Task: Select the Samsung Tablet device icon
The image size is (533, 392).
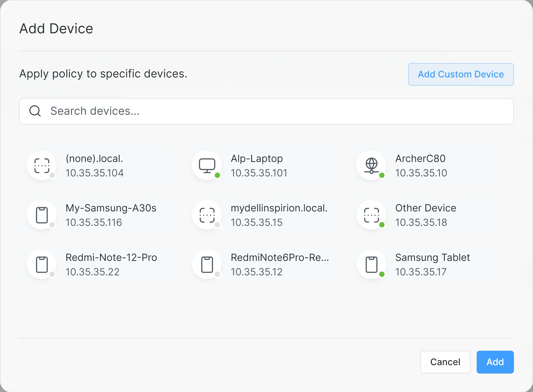Action: tap(371, 264)
